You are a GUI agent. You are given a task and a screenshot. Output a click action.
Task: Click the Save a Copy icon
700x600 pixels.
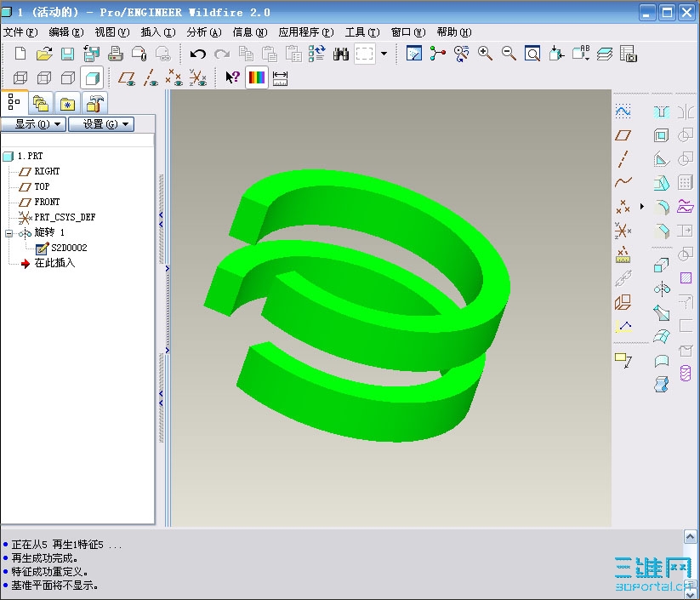pyautogui.click(x=92, y=54)
